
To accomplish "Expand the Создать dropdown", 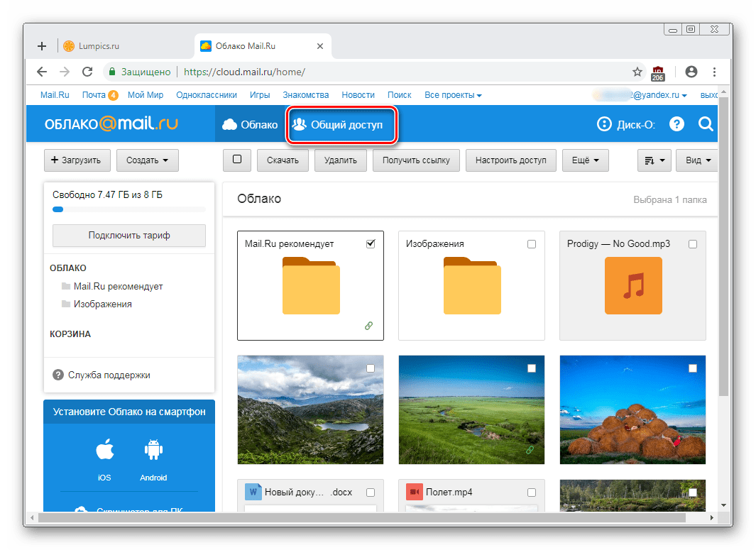I will (x=147, y=160).
